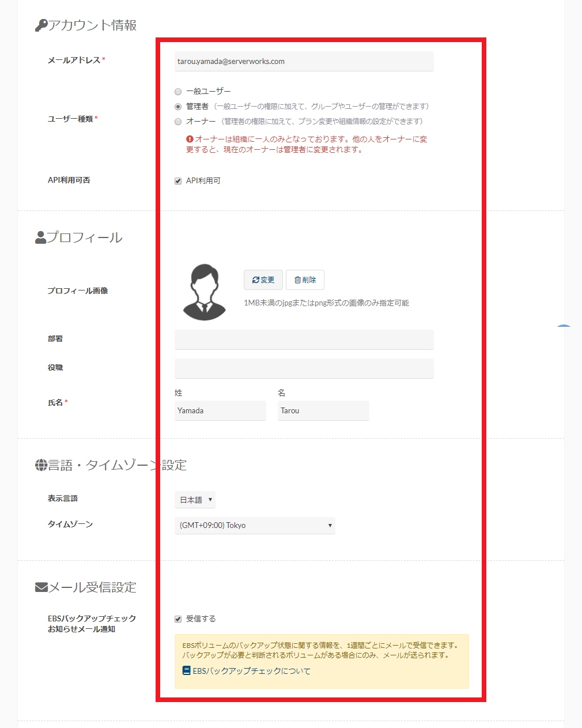Screen dimensions: 582x728
Task: Click the red warning icon under オーナー
Action: (x=190, y=139)
